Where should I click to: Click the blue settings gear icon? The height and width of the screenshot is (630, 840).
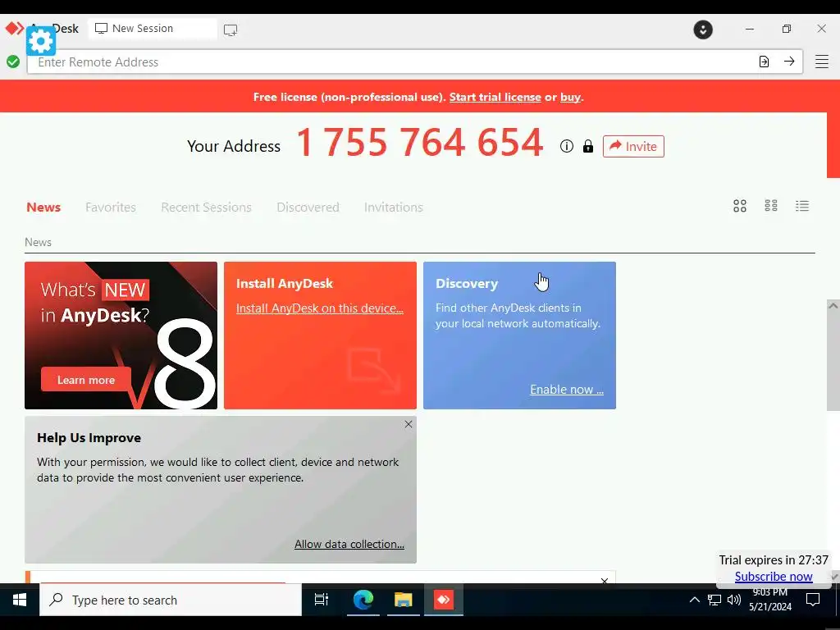point(41,41)
